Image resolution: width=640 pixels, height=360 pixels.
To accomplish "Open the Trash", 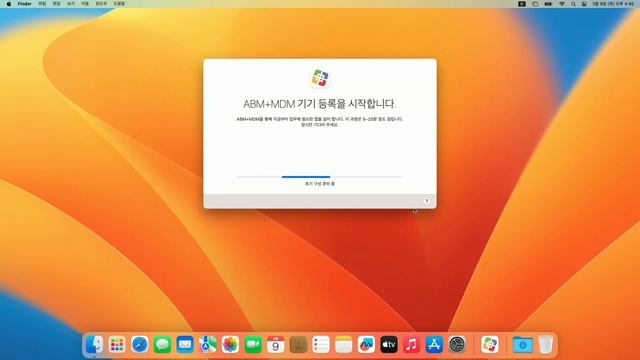I will coord(545,345).
